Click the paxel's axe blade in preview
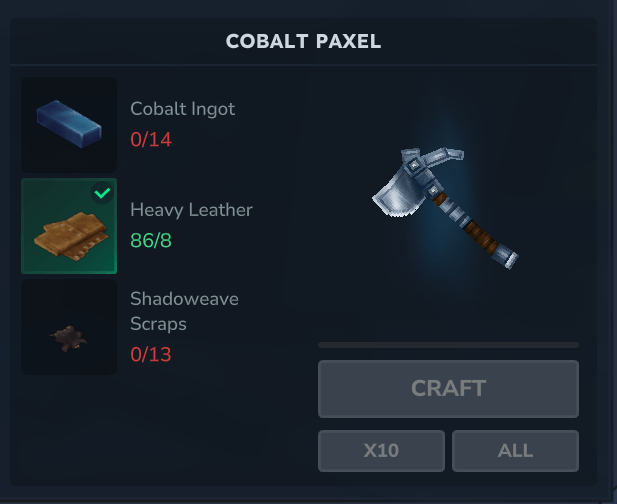617x504 pixels. (397, 195)
